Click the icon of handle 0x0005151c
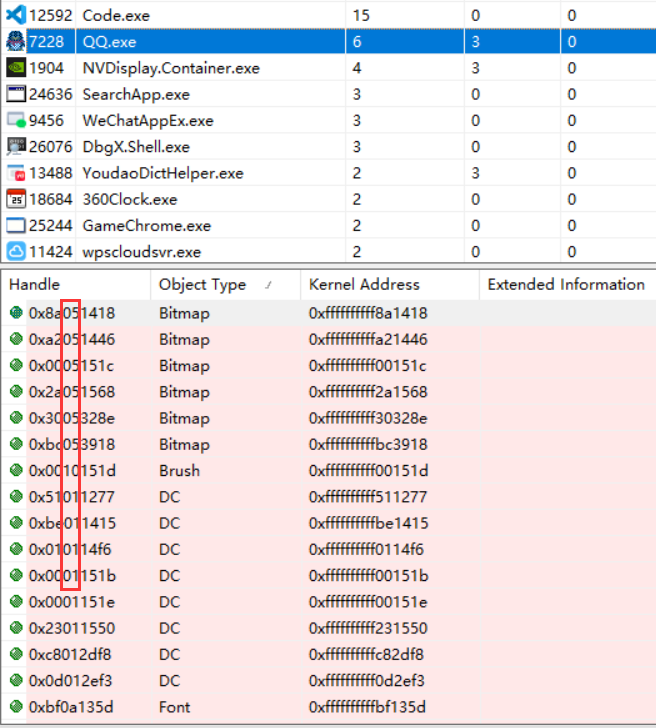The height and width of the screenshot is (728, 656). (x=16, y=365)
